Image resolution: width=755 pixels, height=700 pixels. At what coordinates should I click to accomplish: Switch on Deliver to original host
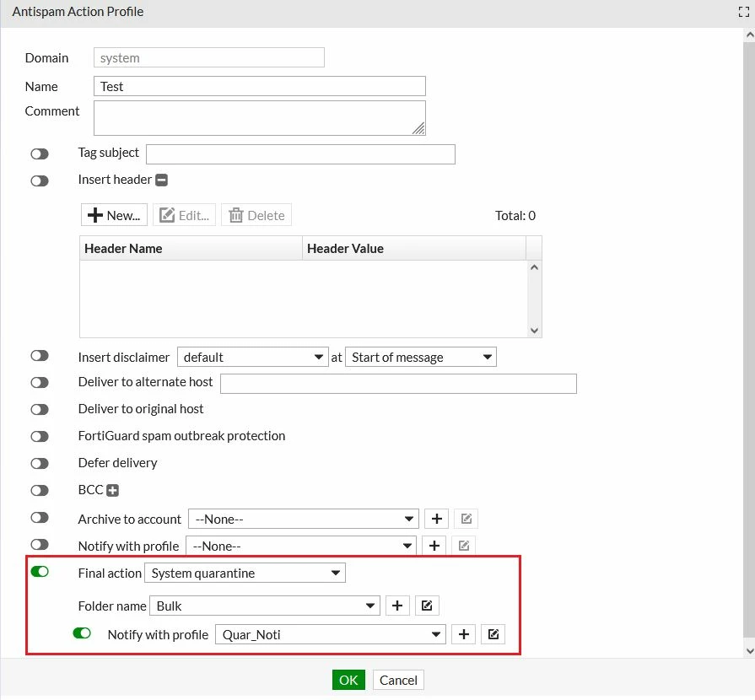(x=40, y=409)
